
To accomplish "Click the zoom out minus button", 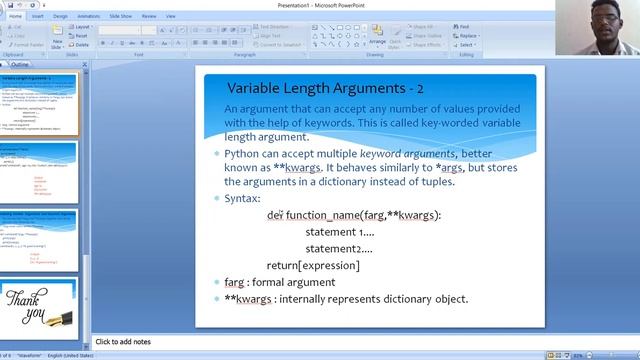I will [x=589, y=356].
